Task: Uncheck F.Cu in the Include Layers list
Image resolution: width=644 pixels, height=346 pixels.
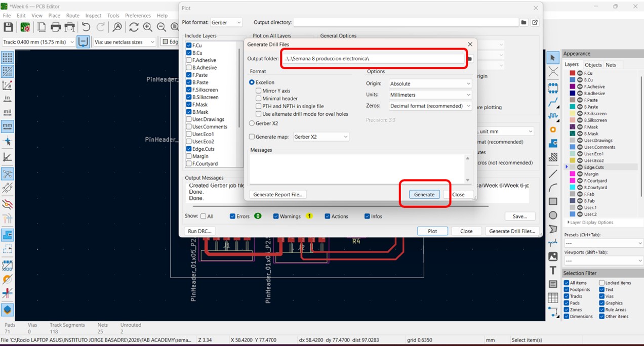Action: point(189,46)
